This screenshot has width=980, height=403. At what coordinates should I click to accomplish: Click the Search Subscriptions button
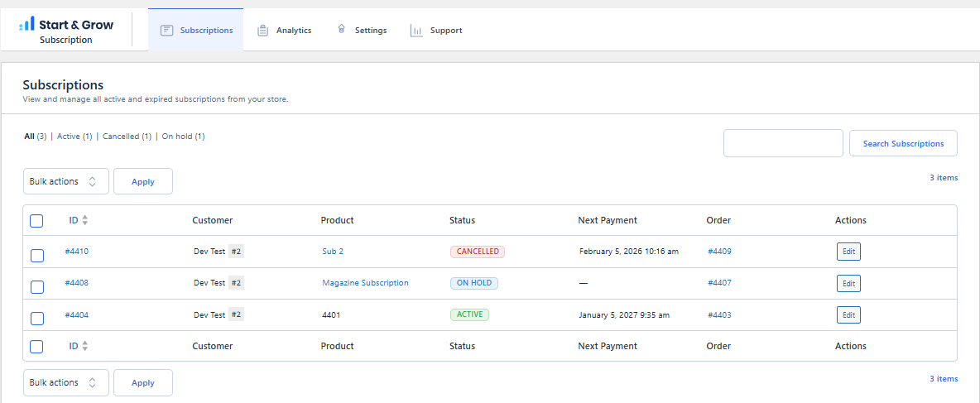pos(903,143)
